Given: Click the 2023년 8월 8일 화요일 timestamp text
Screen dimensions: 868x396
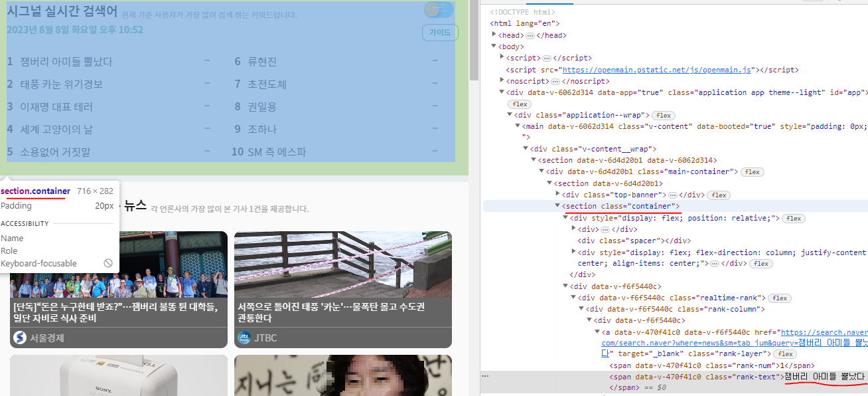Looking at the screenshot, I should (x=75, y=30).
